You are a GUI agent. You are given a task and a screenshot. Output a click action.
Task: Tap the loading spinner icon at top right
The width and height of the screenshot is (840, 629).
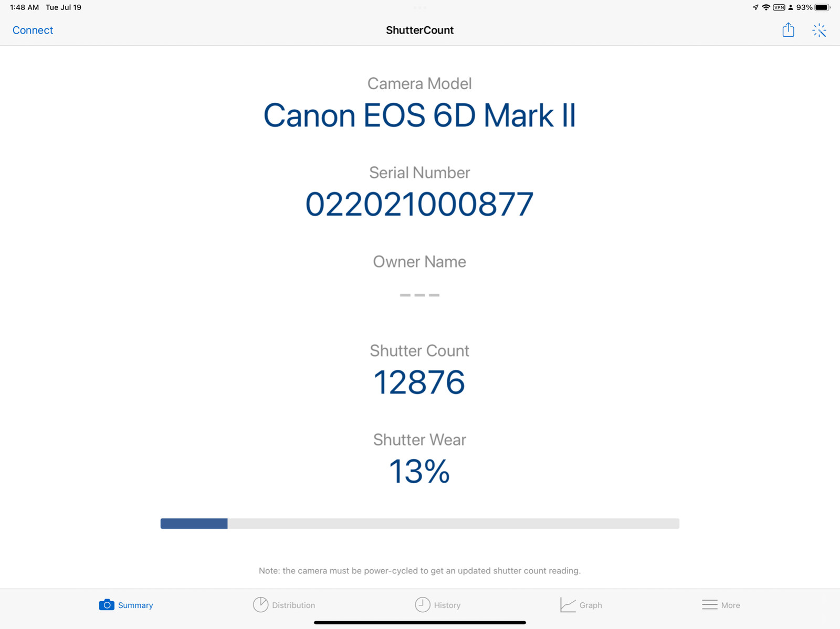coord(819,30)
